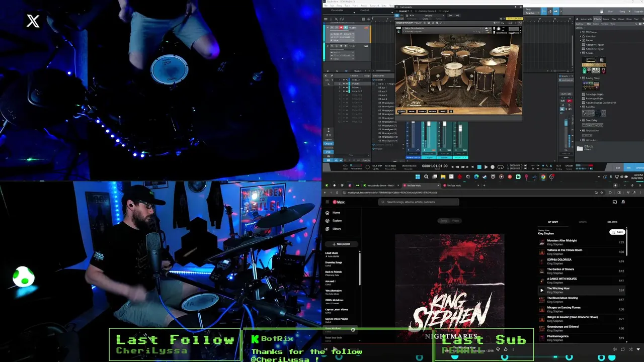The width and height of the screenshot is (644, 362).
Task: Click the volume icon in the player bar
Action: point(614,349)
